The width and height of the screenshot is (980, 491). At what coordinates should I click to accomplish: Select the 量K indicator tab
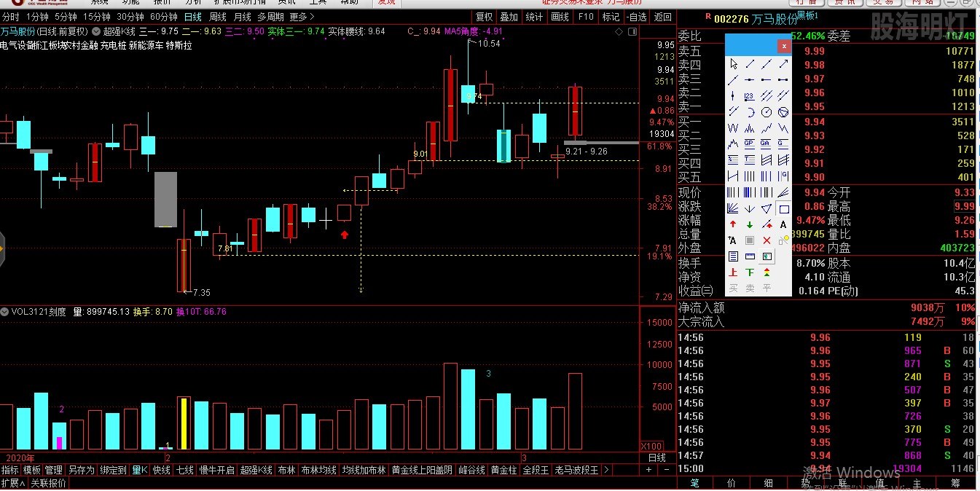coord(140,470)
